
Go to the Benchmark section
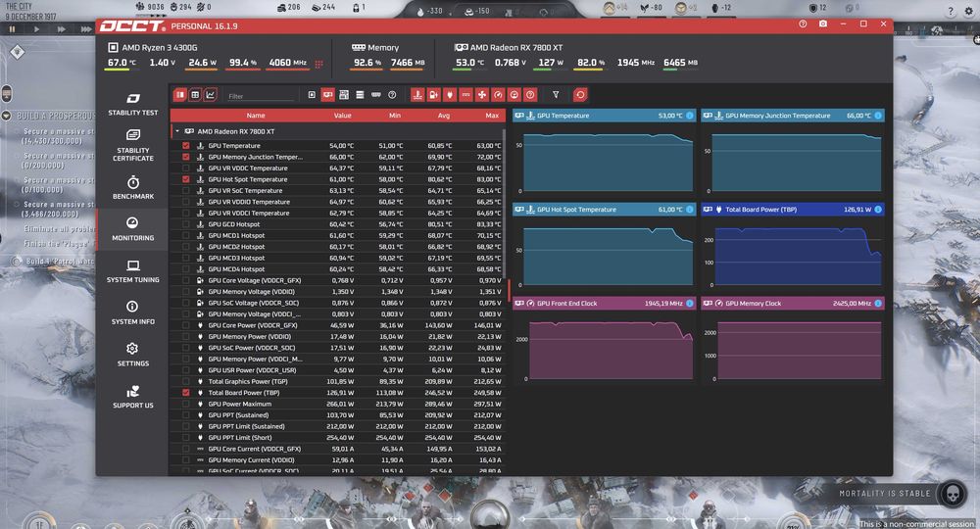pos(132,187)
